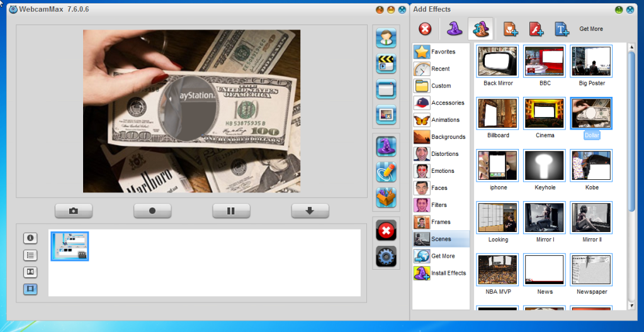Select the Accessories category
The image size is (644, 332).
coord(441,103)
